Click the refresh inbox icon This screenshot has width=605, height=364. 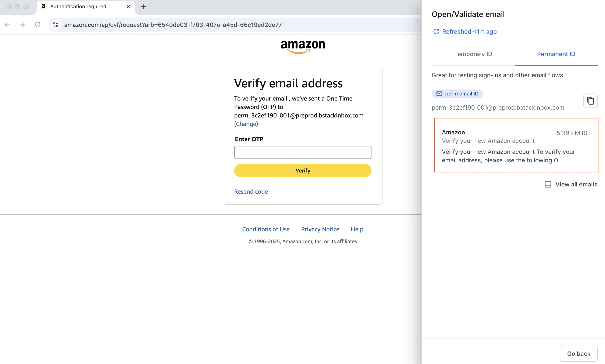436,32
